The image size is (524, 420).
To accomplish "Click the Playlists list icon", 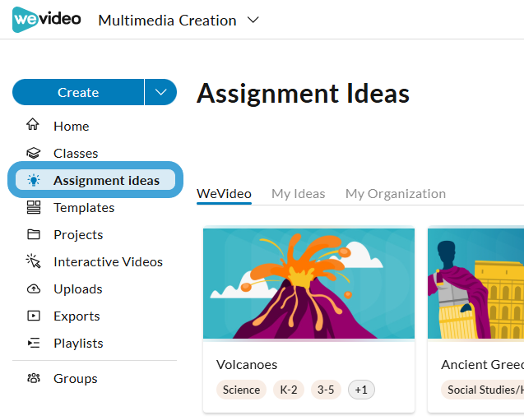I will [x=34, y=343].
